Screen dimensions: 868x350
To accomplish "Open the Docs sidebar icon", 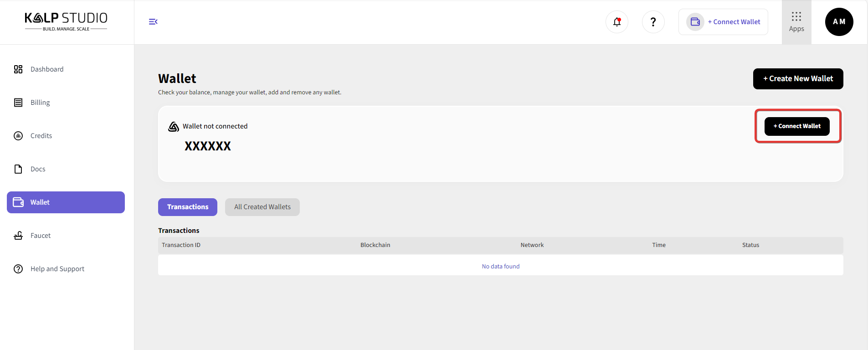I will (x=18, y=169).
